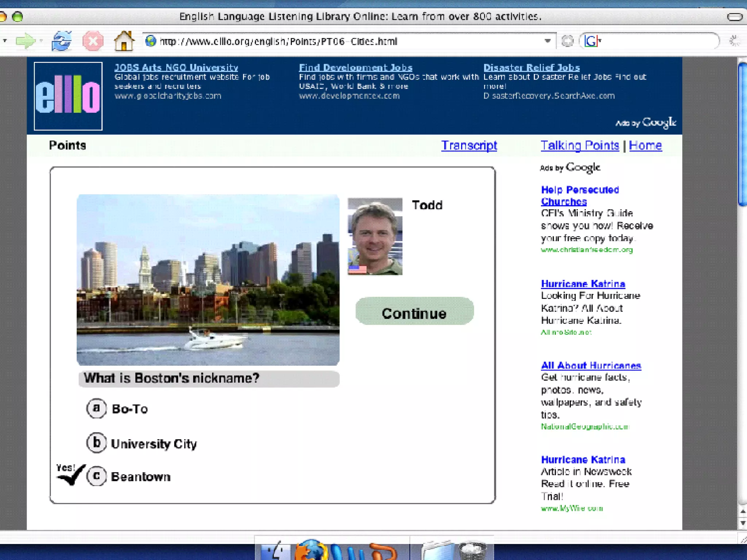Go to the browser home icon
The width and height of the screenshot is (747, 560).
pyautogui.click(x=124, y=41)
